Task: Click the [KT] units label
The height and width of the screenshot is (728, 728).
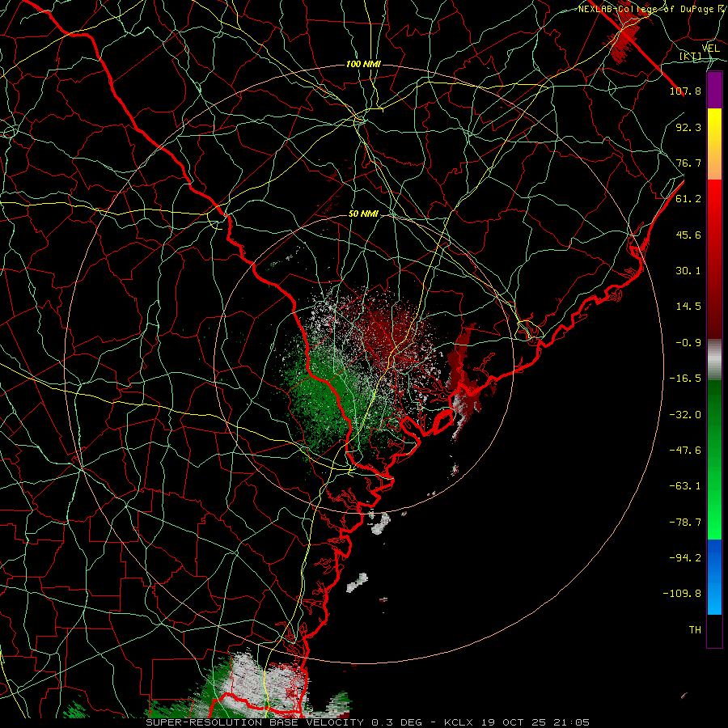Action: click(x=690, y=57)
